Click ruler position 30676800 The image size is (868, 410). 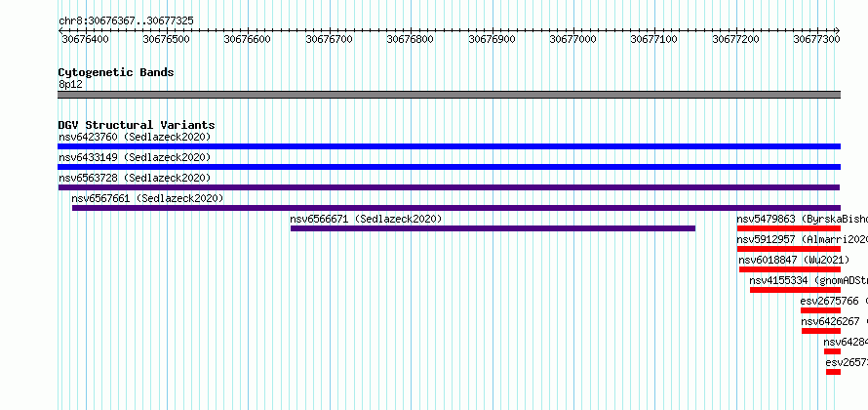click(411, 39)
